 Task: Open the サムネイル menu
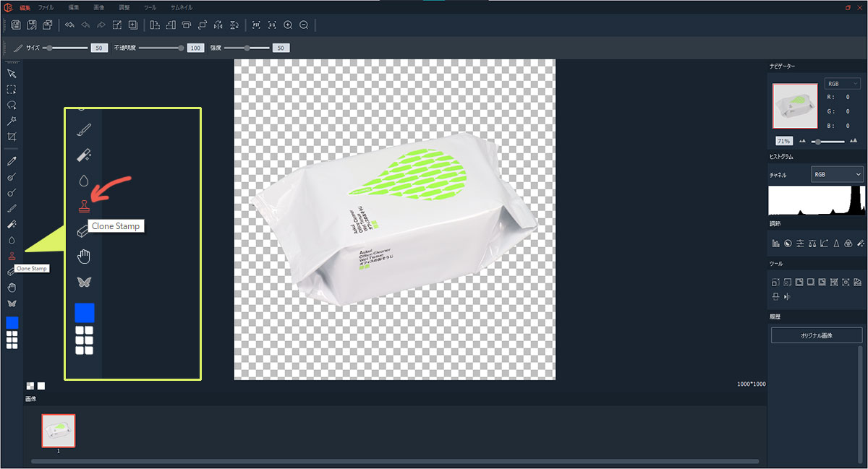[x=182, y=7]
